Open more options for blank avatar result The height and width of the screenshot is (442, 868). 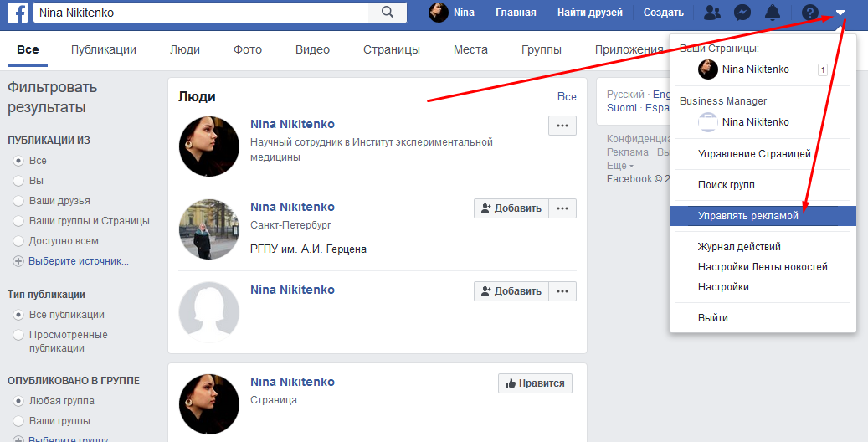pyautogui.click(x=562, y=290)
